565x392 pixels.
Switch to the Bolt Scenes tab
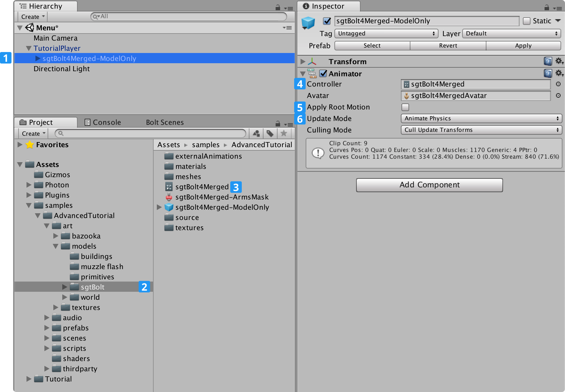[165, 123]
